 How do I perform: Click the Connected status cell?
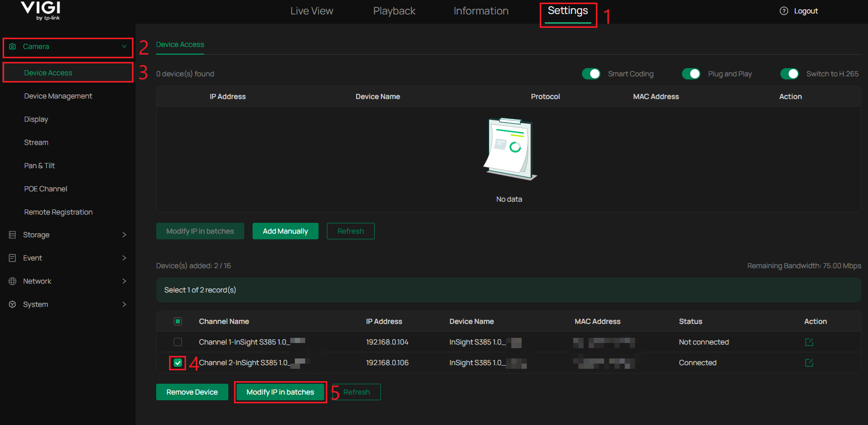698,363
